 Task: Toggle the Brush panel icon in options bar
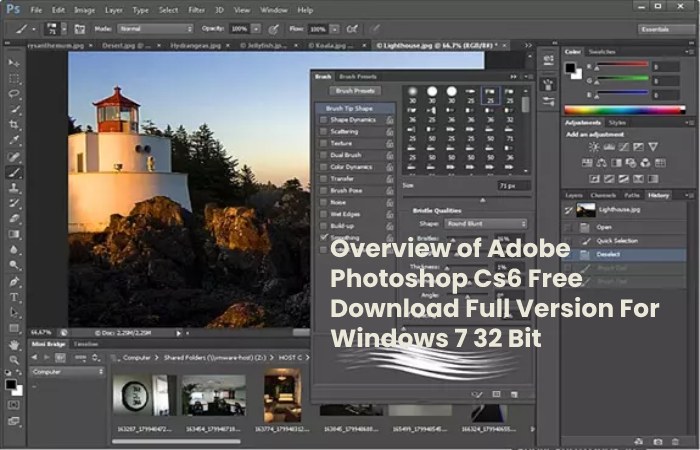(x=79, y=29)
